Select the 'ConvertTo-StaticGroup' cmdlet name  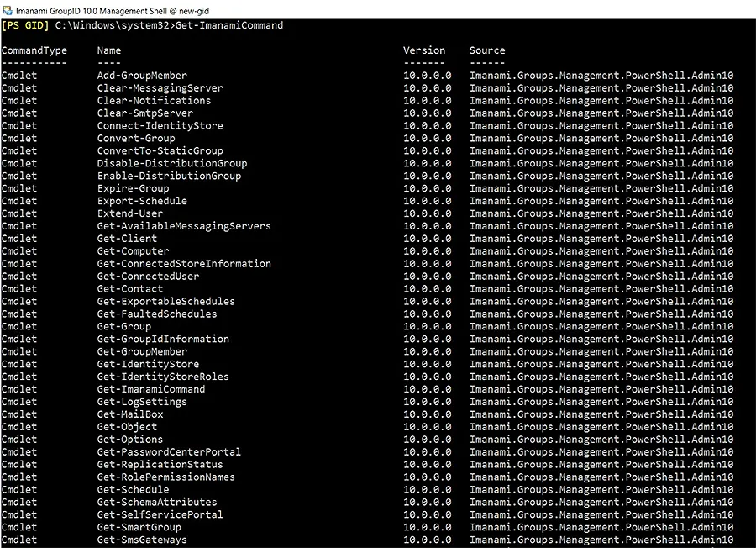160,150
